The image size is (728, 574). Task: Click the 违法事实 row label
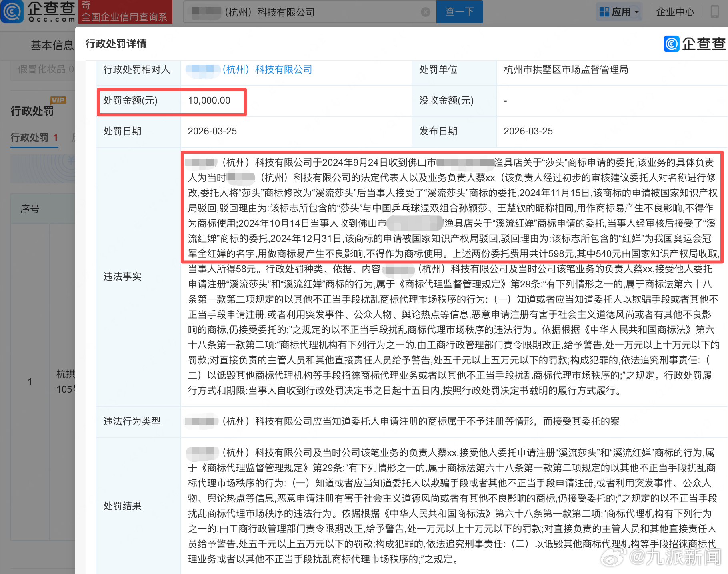click(x=122, y=277)
